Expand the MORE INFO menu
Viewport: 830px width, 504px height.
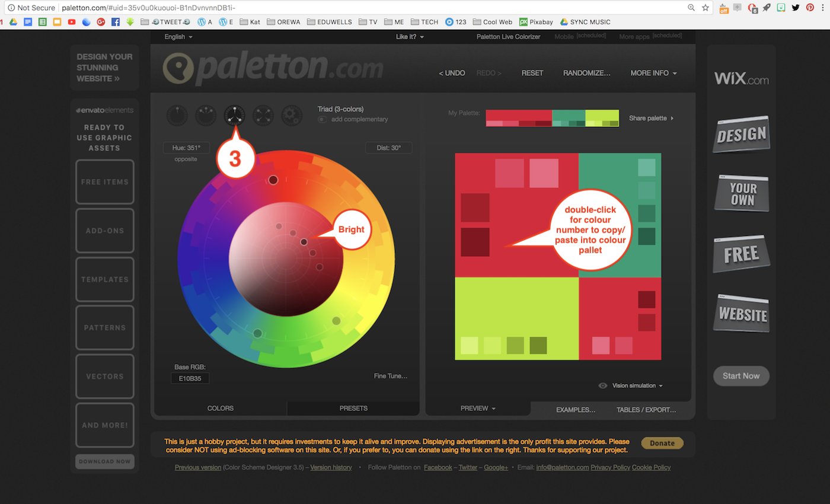pyautogui.click(x=653, y=73)
